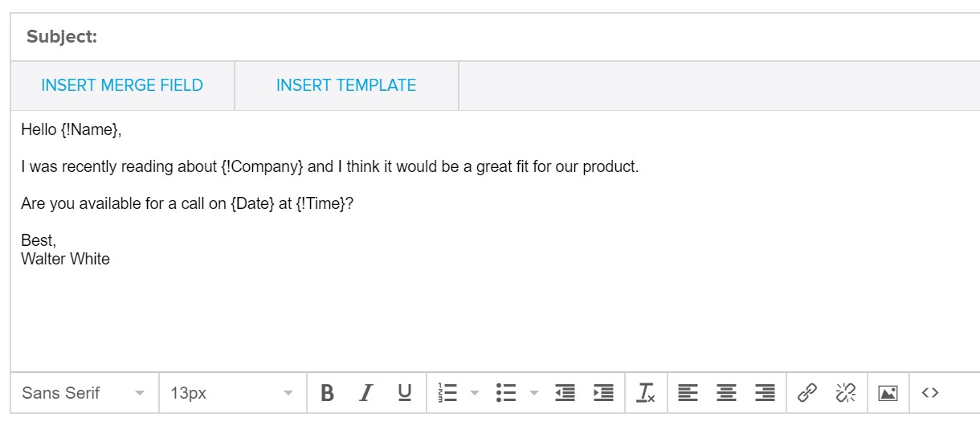Clear text formatting
Screen dimensions: 980x430
coord(646,393)
